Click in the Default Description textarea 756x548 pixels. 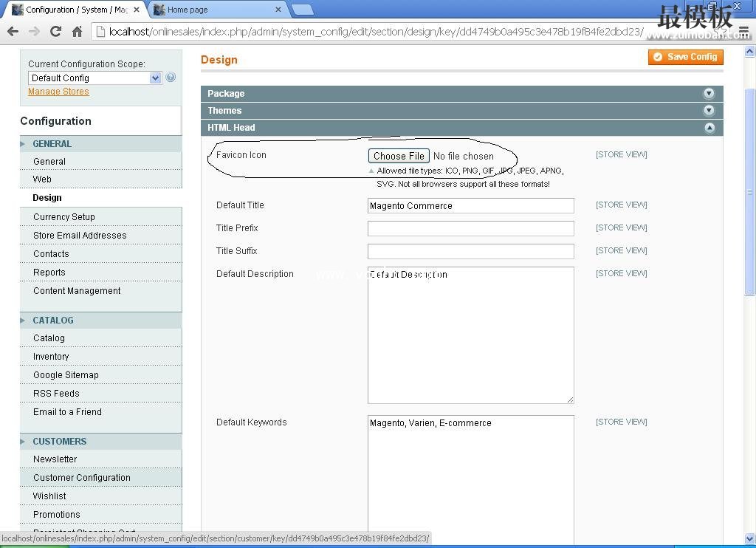coord(470,335)
